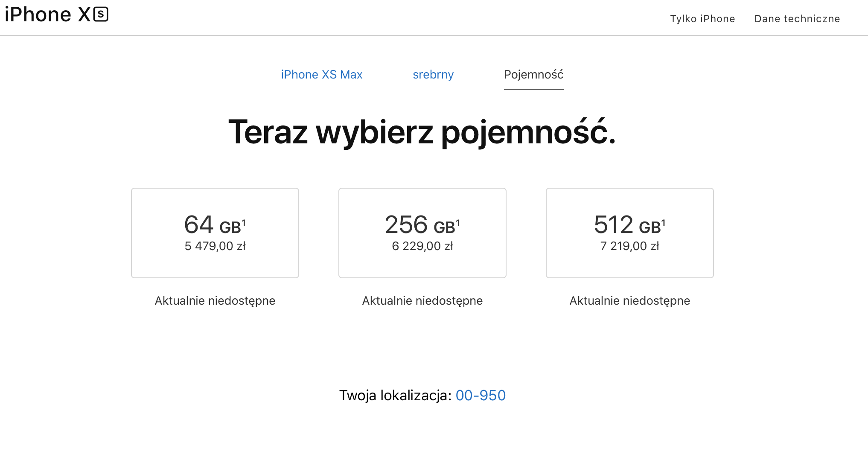Choose the 512 GB capacity option
The height and width of the screenshot is (466, 868).
pyautogui.click(x=630, y=233)
